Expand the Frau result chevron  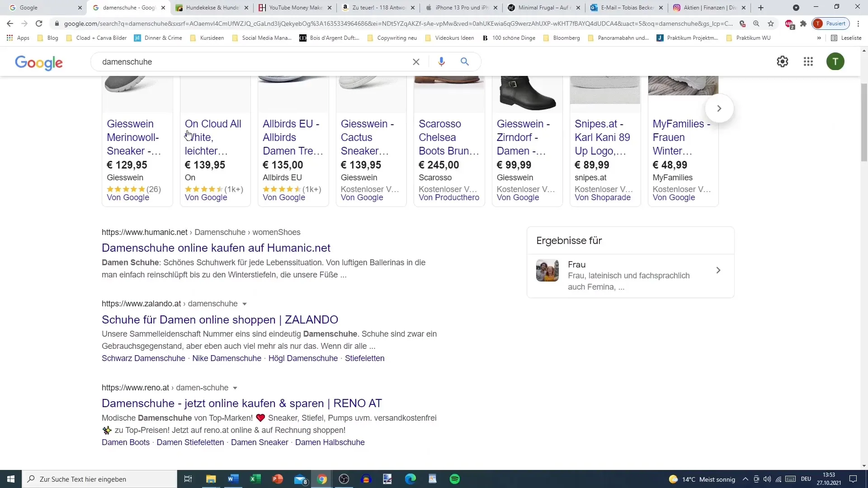tap(718, 270)
